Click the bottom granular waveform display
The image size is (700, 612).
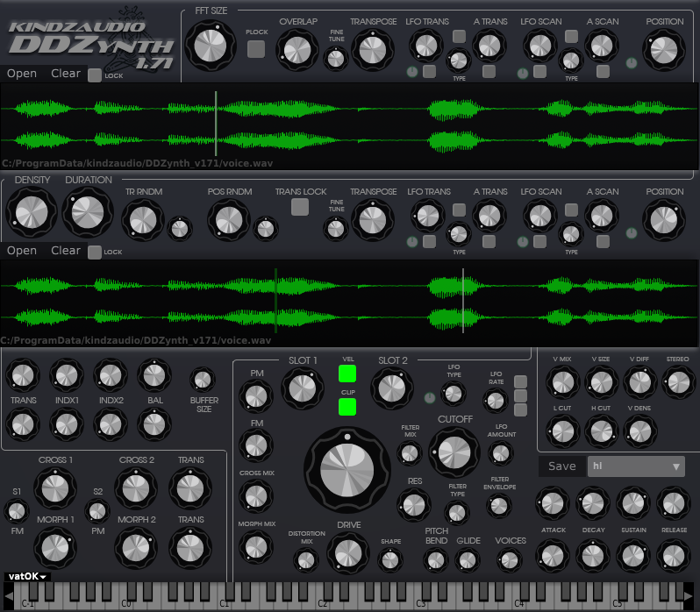[x=349, y=303]
